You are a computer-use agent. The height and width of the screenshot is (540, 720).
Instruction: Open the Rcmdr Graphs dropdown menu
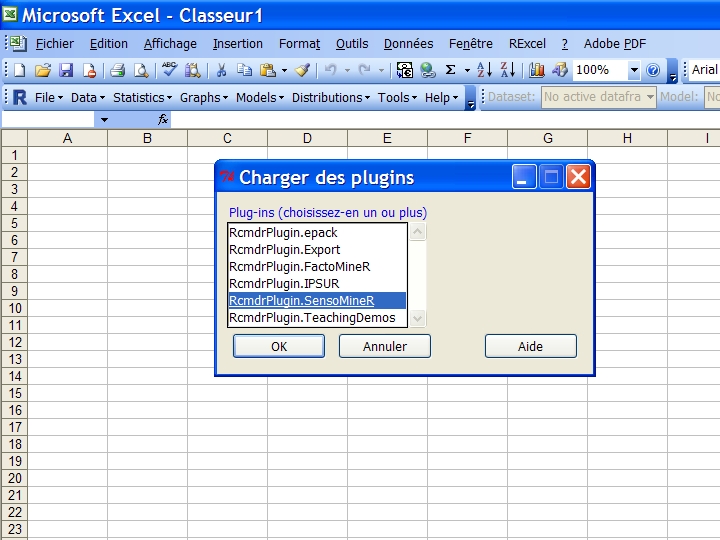(x=204, y=97)
